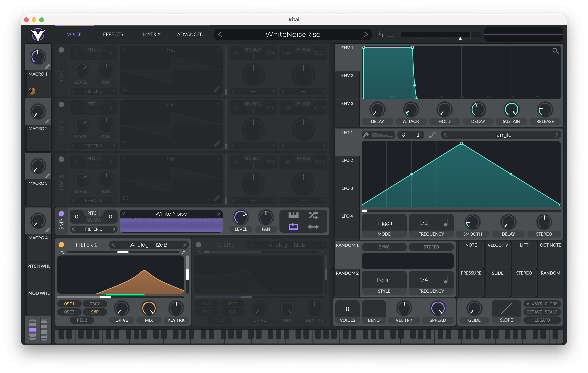The image size is (588, 373).
Task: Edit Macro 3 name pencil icon
Action: click(48, 175)
